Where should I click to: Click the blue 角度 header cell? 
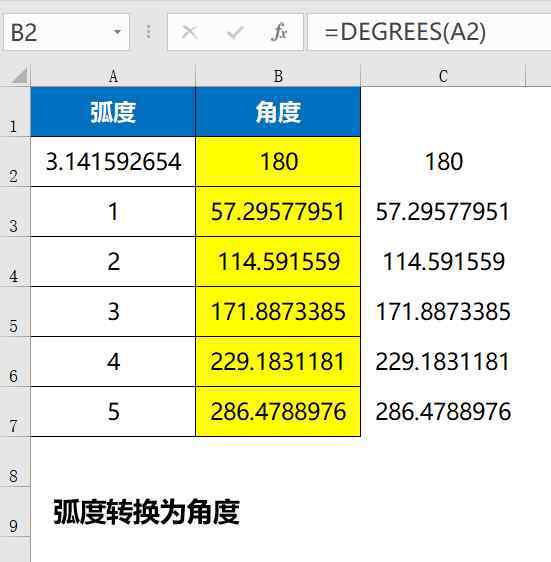click(278, 112)
